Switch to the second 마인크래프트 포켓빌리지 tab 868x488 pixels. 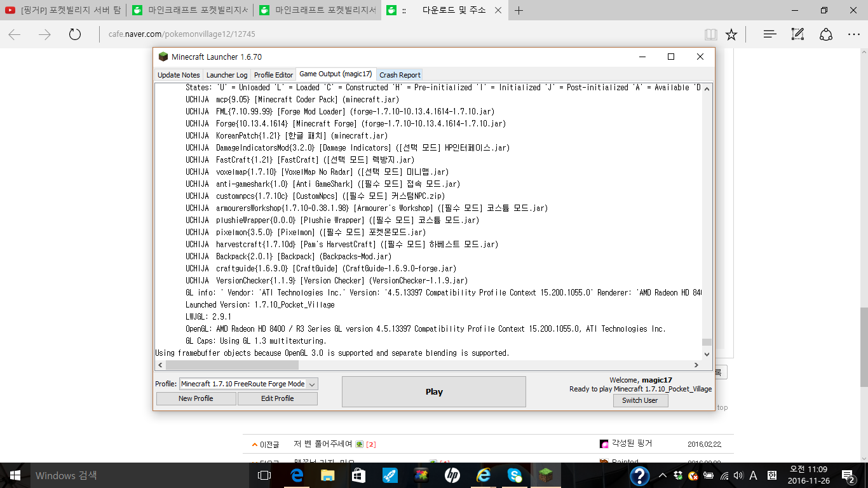190,10
